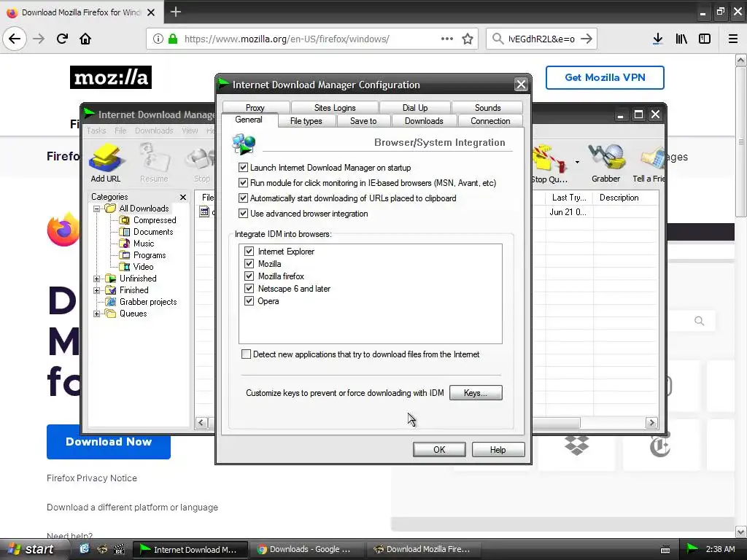747x560 pixels.
Task: Click Download Now button on Mozilla page
Action: pos(109,442)
